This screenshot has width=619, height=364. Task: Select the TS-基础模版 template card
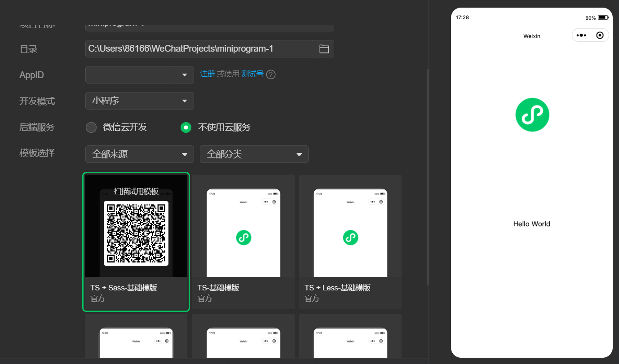[x=243, y=242]
